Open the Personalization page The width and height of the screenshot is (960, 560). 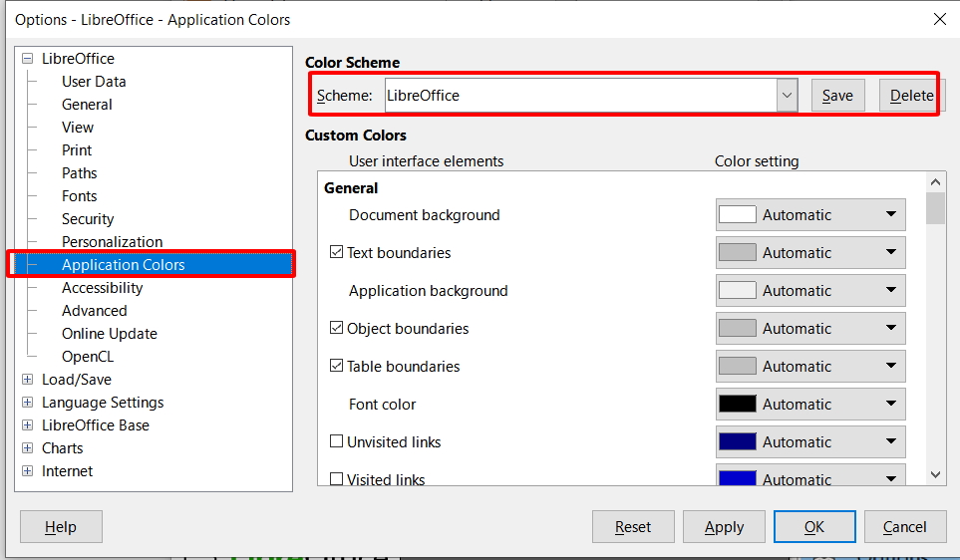click(112, 242)
